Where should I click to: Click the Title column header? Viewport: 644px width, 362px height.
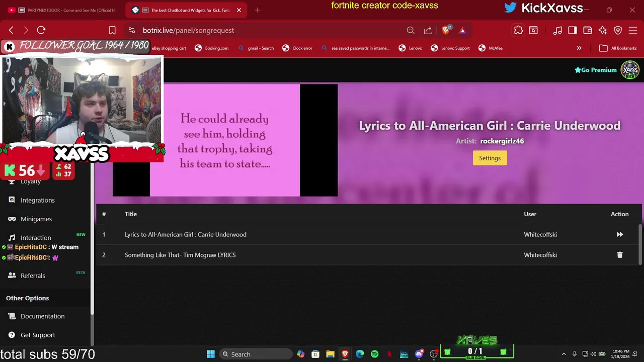click(131, 214)
